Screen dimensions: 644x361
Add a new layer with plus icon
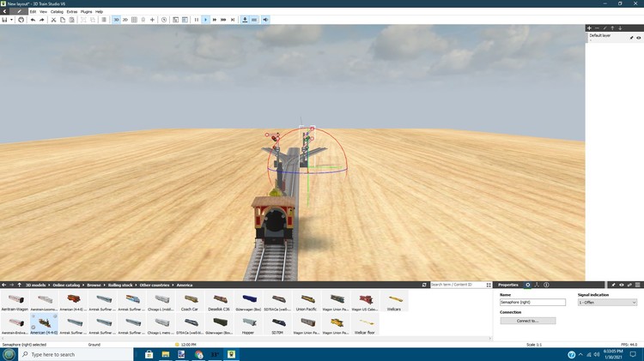click(589, 28)
